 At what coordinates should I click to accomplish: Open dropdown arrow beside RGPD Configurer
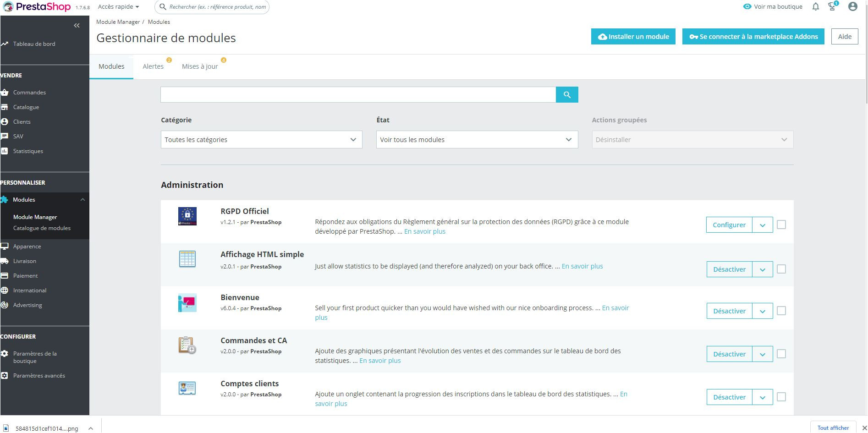(763, 225)
